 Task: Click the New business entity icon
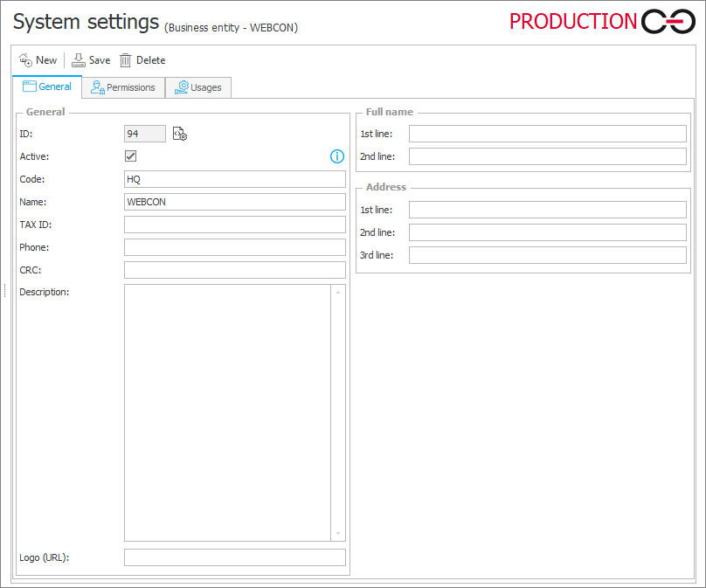25,60
